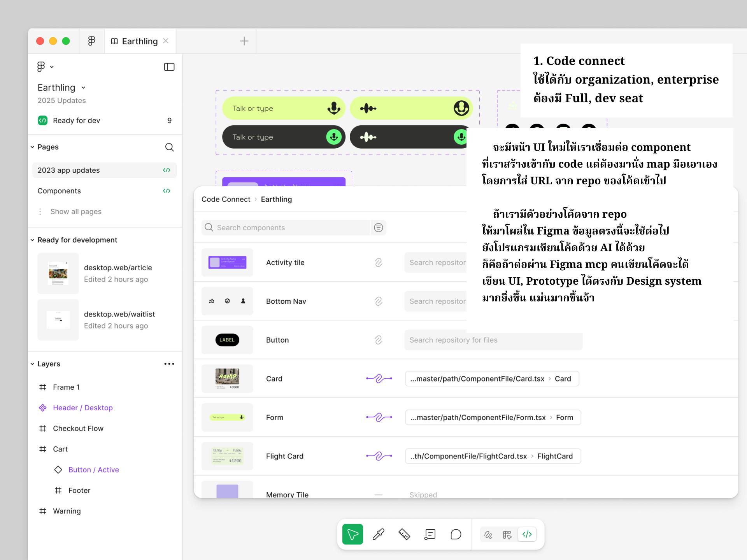This screenshot has width=747, height=560.
Task: Switch to Draw mode in the toolbar
Action: (488, 535)
